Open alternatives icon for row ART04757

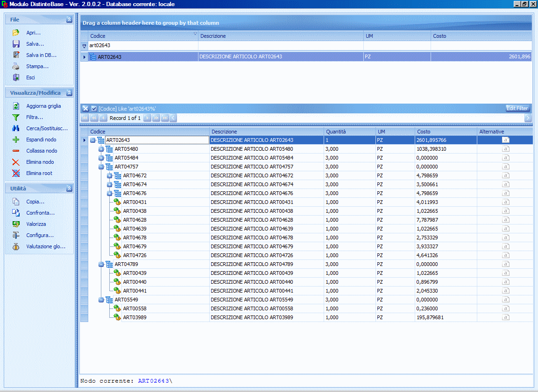click(x=505, y=167)
